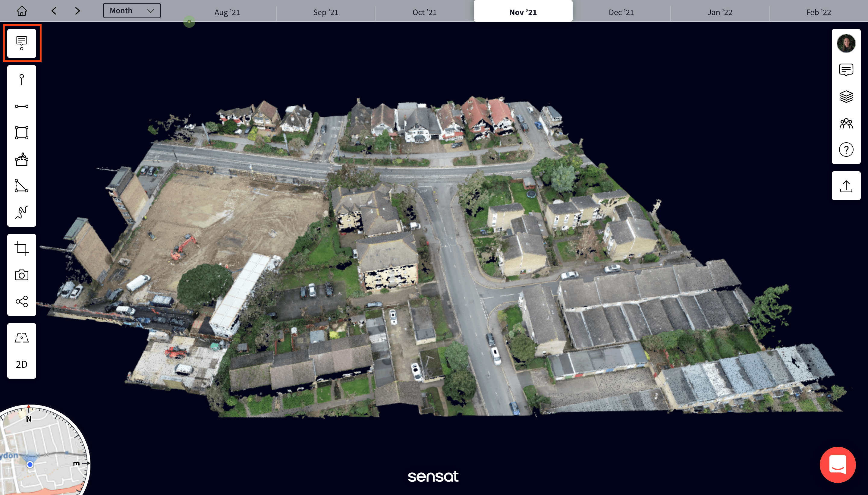Open the red chat support bubble

[x=838, y=465]
